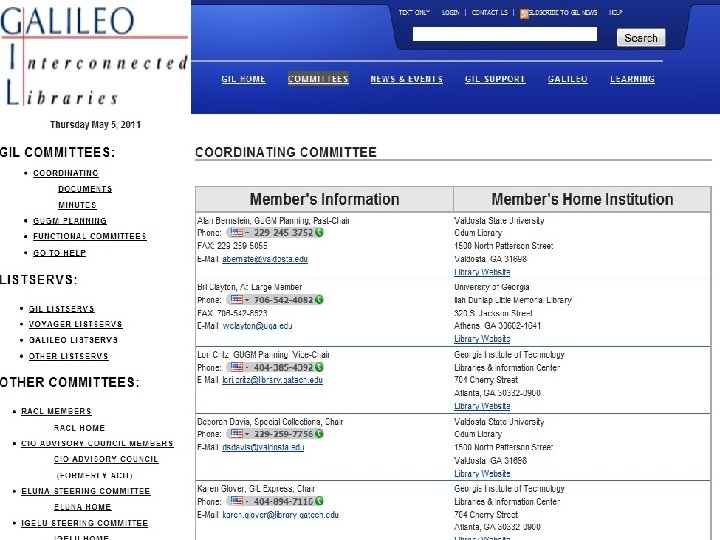The height and width of the screenshot is (540, 720).
Task: Open Library Website link in Lori Critz's row
Action: [x=482, y=406]
